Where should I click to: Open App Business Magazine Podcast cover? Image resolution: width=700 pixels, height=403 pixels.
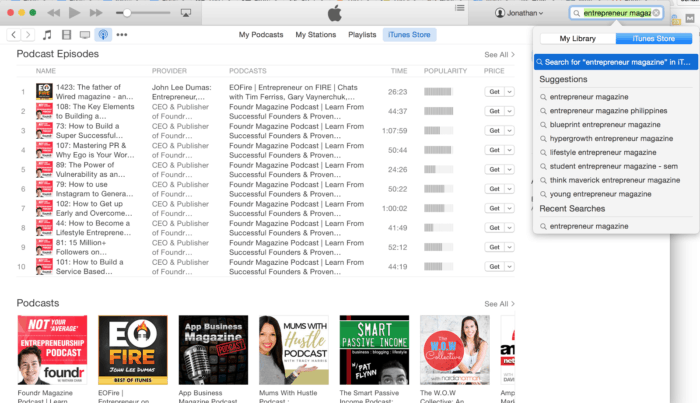(213, 350)
